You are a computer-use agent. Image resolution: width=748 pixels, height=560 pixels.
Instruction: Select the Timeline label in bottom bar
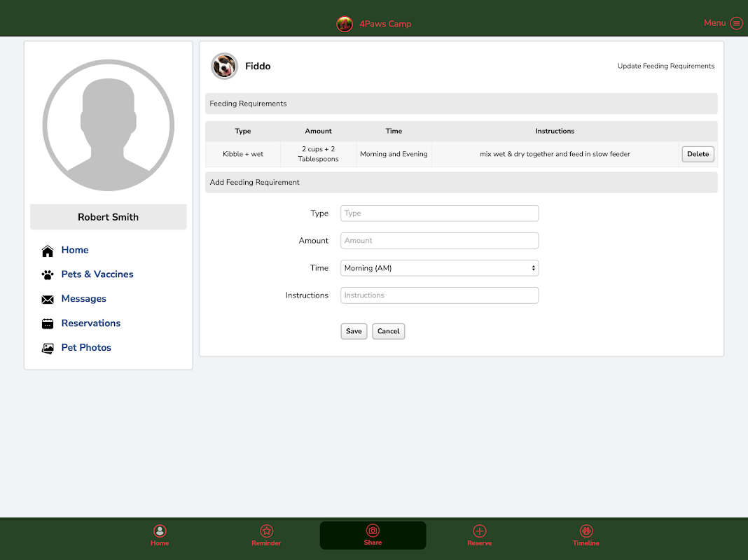[x=586, y=542]
